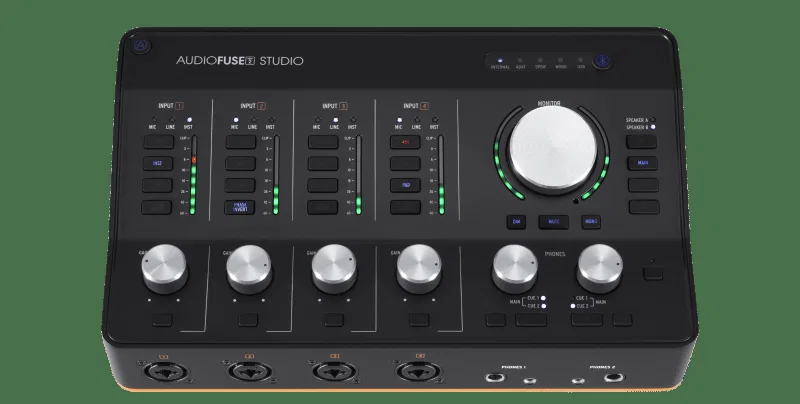Toggle the red 48V button on Input 4
This screenshot has height=404, width=800.
[405, 142]
